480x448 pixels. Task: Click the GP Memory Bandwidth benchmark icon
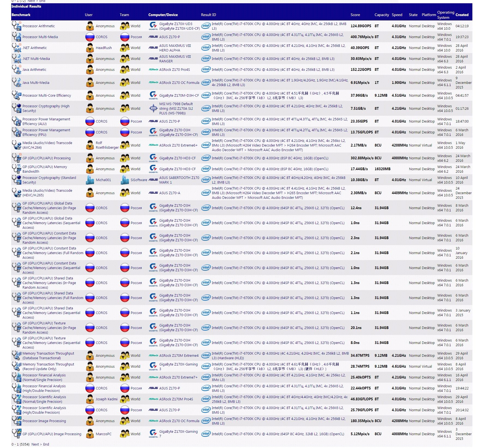click(16, 169)
